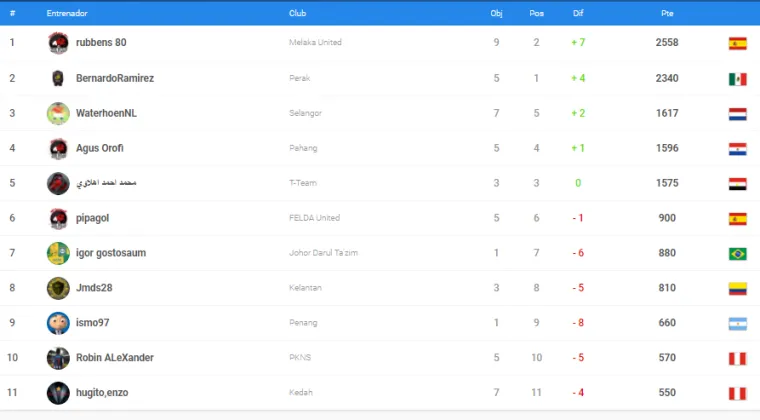The width and height of the screenshot is (760, 420).
Task: Click the Johor Darul Ta'zim club name
Action: pos(323,253)
